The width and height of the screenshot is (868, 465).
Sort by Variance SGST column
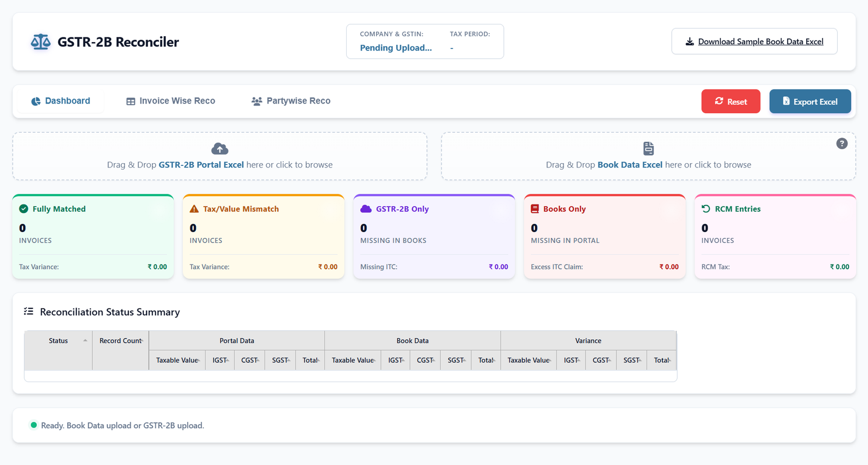[632, 360]
